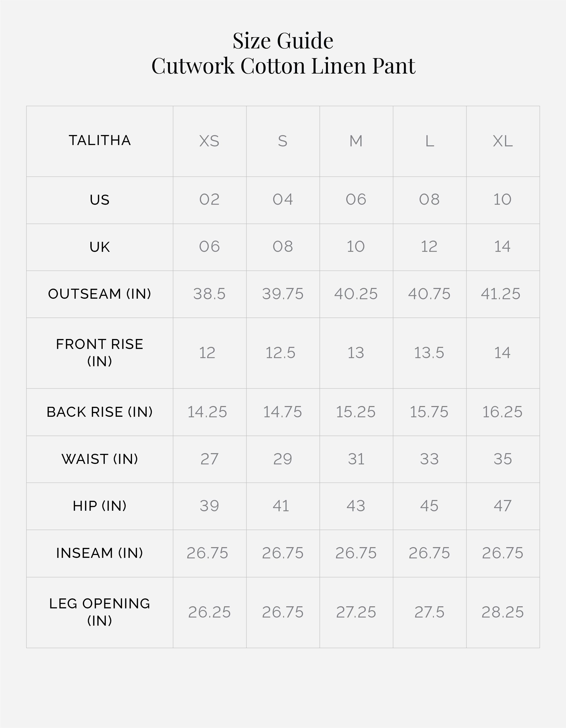
Task: Click the UK row label
Action: click(x=100, y=247)
